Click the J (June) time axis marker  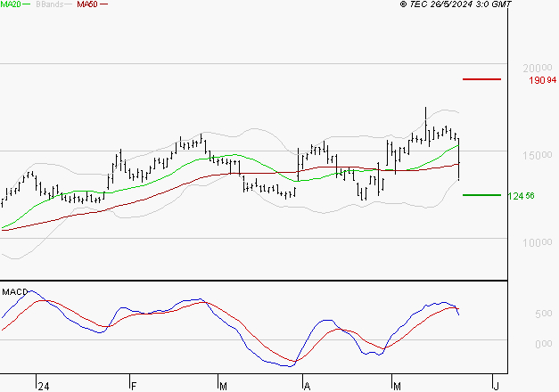pos(496,387)
